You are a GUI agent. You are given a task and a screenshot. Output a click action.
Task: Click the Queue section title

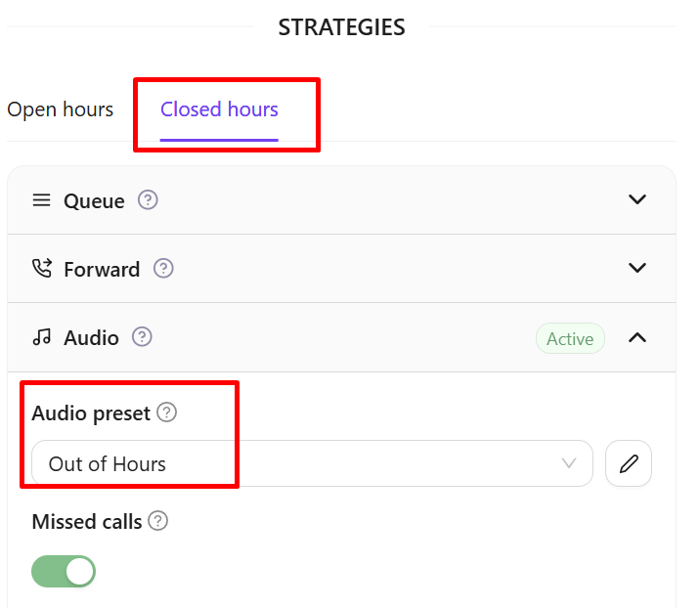click(94, 201)
